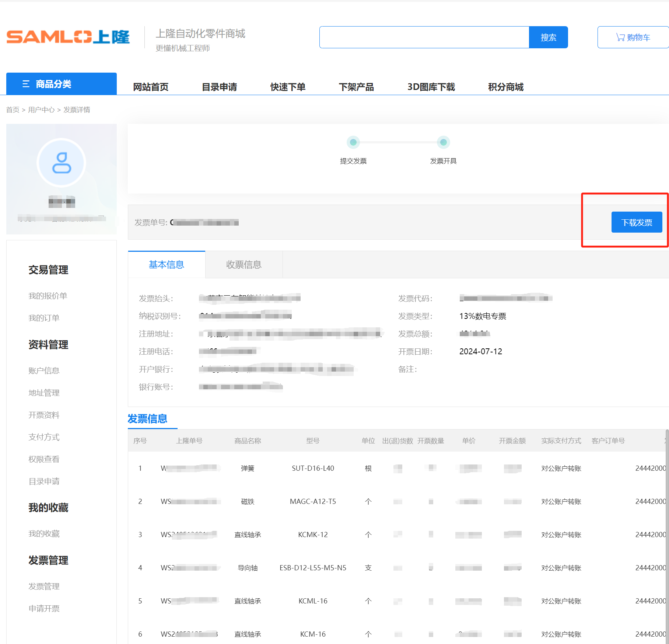Switch to the 收票信息 tab
This screenshot has height=644, width=669.
click(244, 265)
